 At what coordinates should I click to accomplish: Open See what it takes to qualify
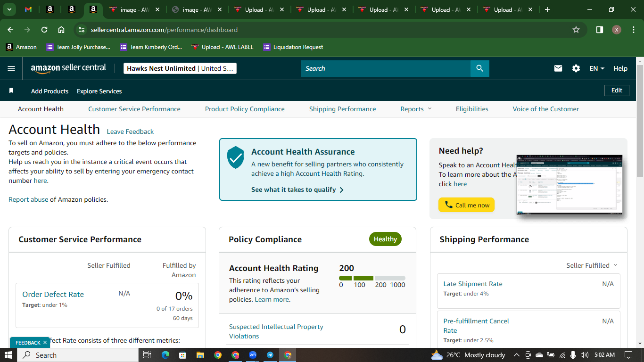297,189
